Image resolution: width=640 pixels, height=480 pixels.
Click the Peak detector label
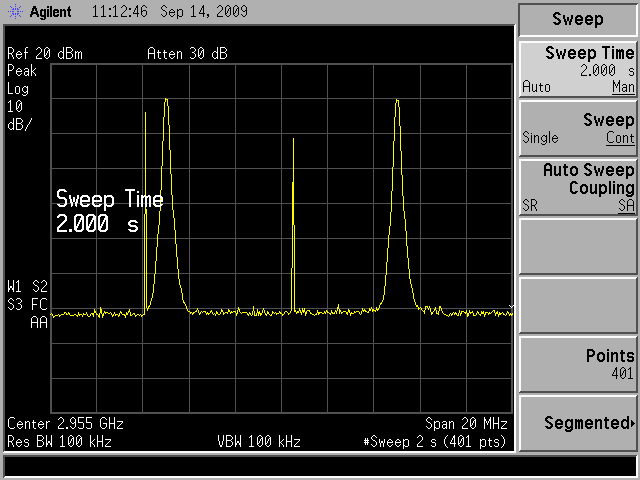coord(22,71)
